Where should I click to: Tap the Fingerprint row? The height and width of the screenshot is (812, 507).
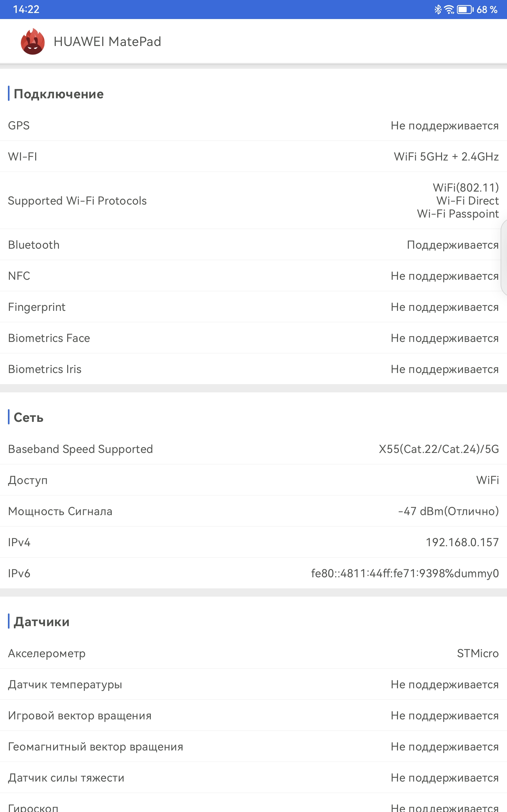[x=253, y=307]
